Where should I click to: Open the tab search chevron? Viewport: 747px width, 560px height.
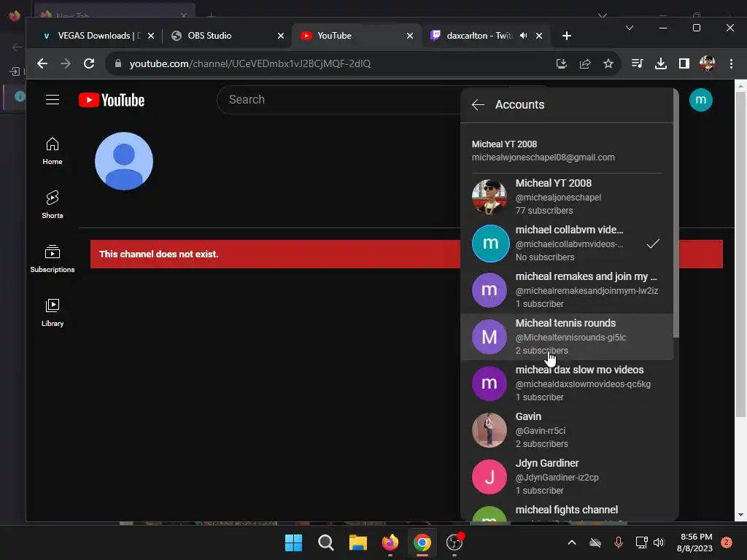tap(630, 28)
